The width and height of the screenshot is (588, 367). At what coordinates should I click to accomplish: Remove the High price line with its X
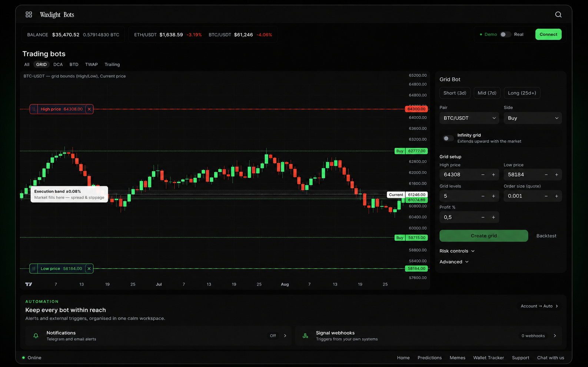(89, 109)
